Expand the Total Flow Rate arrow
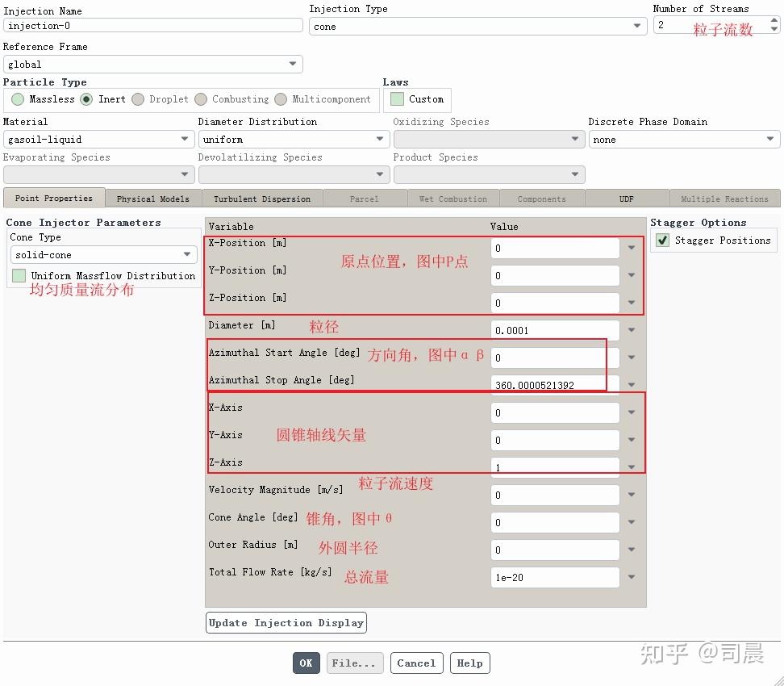This screenshot has width=784, height=686. point(632,577)
